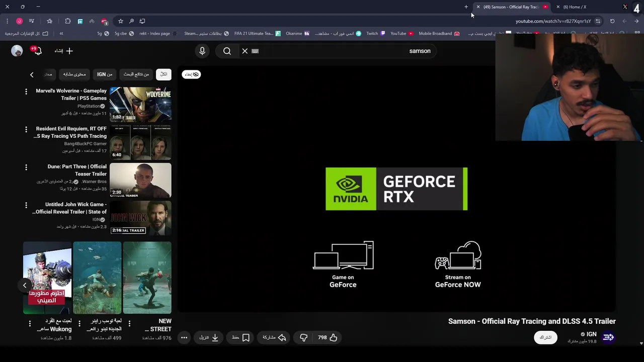Open zoom magnifier icon in address bar
The width and height of the screenshot is (644, 362).
tap(131, 21)
